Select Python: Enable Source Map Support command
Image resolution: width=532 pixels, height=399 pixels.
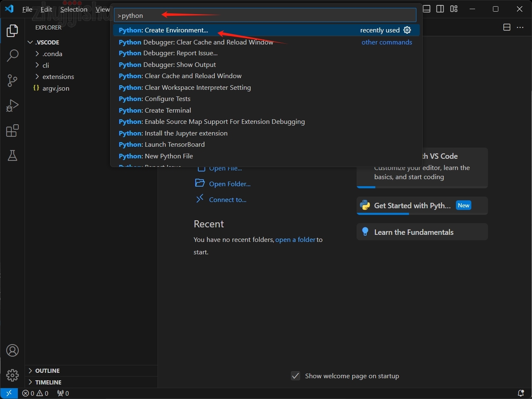pos(266,121)
